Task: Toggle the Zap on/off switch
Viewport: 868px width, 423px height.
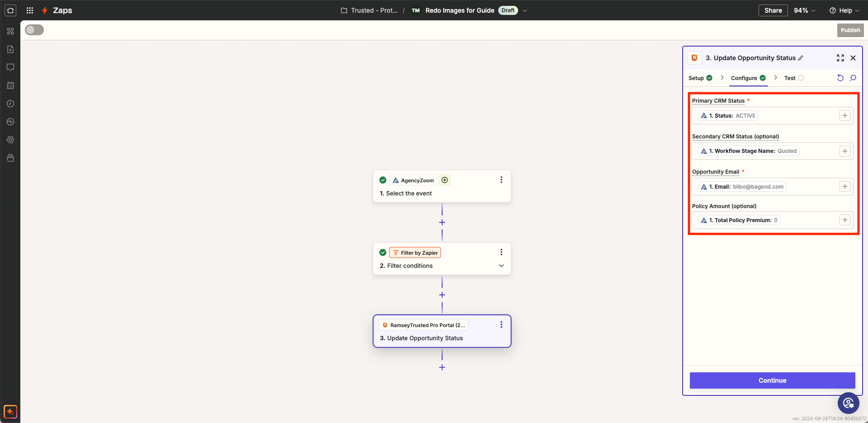Action: [x=34, y=30]
